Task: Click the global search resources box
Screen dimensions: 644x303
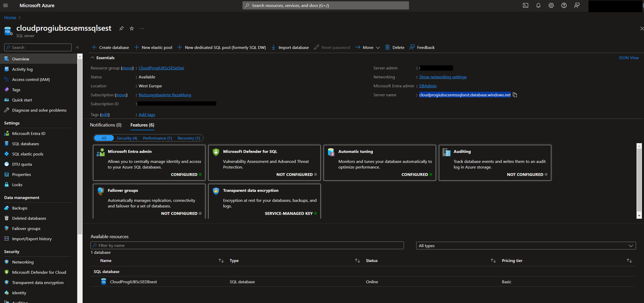Action: pyautogui.click(x=326, y=5)
